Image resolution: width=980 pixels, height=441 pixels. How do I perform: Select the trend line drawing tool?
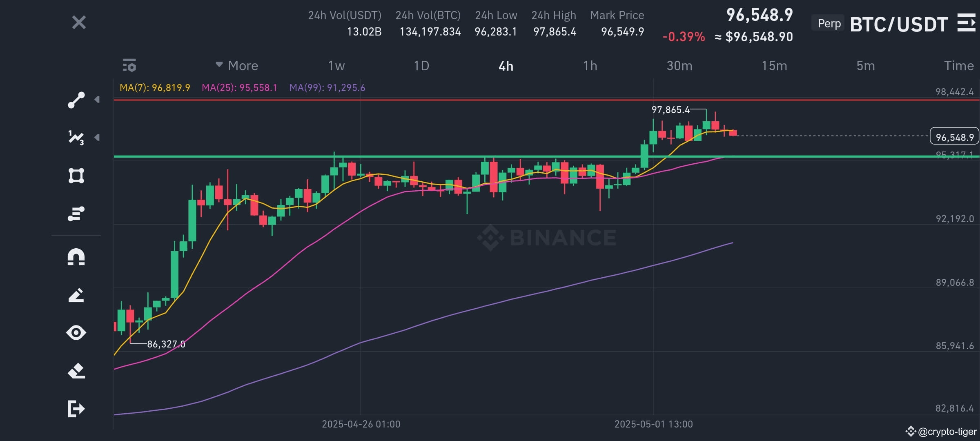tap(76, 100)
